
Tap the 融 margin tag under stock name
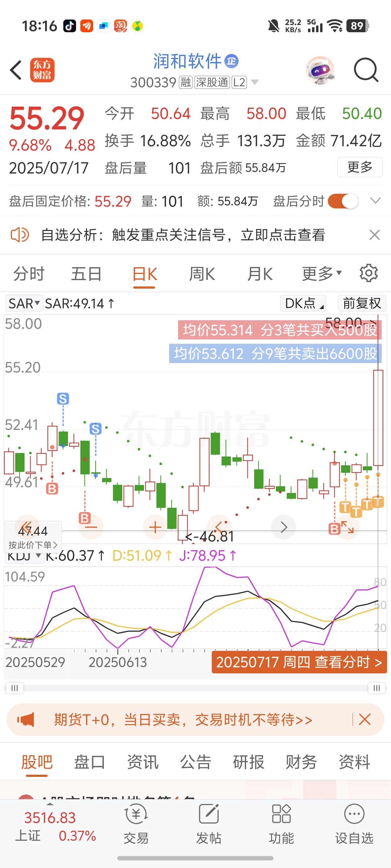pyautogui.click(x=186, y=82)
